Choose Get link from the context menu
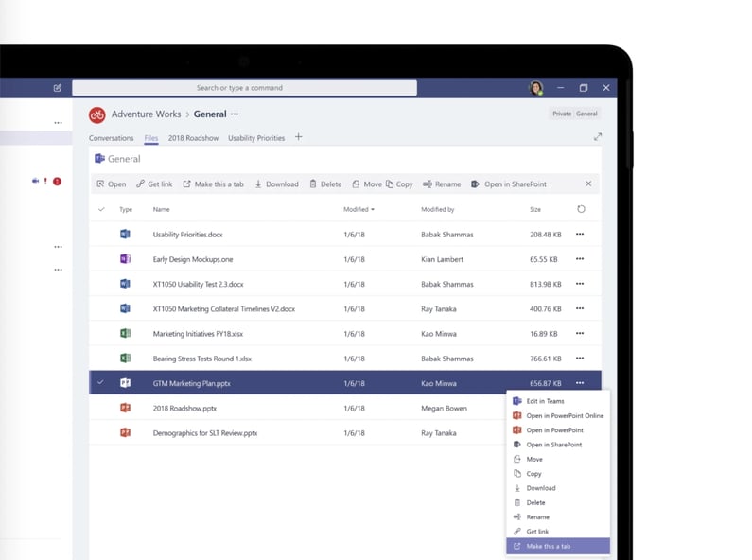Viewport: 752px width, 560px height. coord(558,532)
